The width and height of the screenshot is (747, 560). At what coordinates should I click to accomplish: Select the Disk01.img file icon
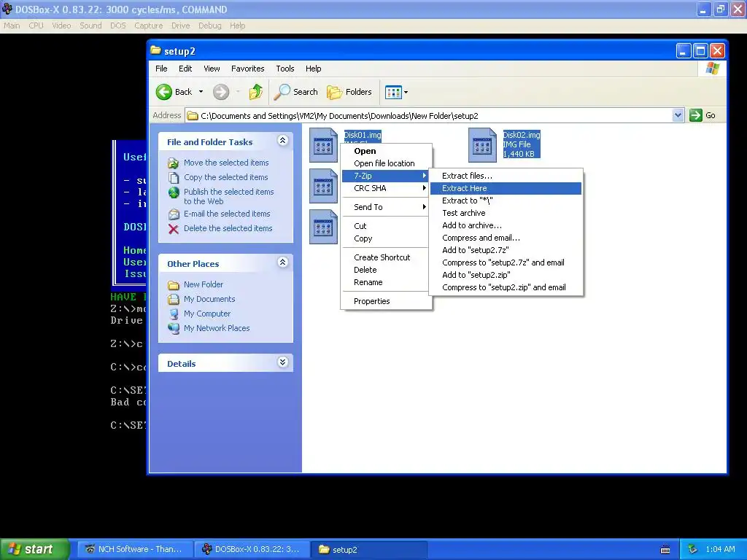point(323,145)
